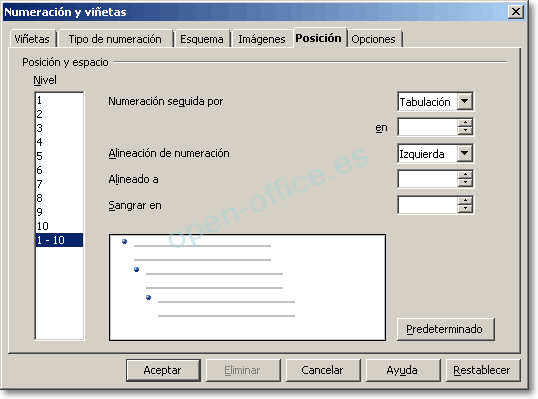538x399 pixels.
Task: Click the Predeterminado button
Action: point(445,329)
